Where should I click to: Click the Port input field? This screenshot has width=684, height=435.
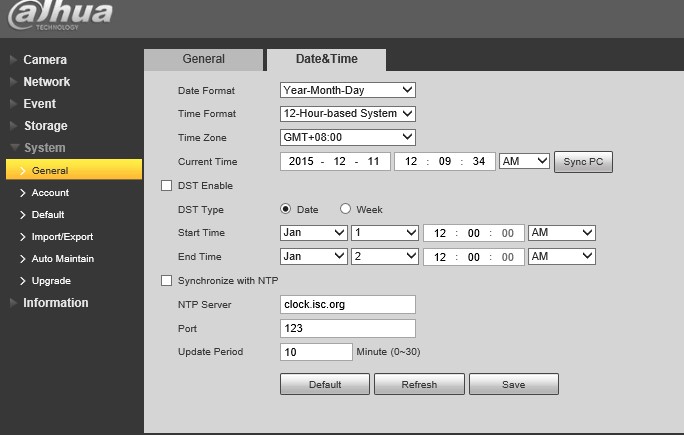tap(348, 329)
